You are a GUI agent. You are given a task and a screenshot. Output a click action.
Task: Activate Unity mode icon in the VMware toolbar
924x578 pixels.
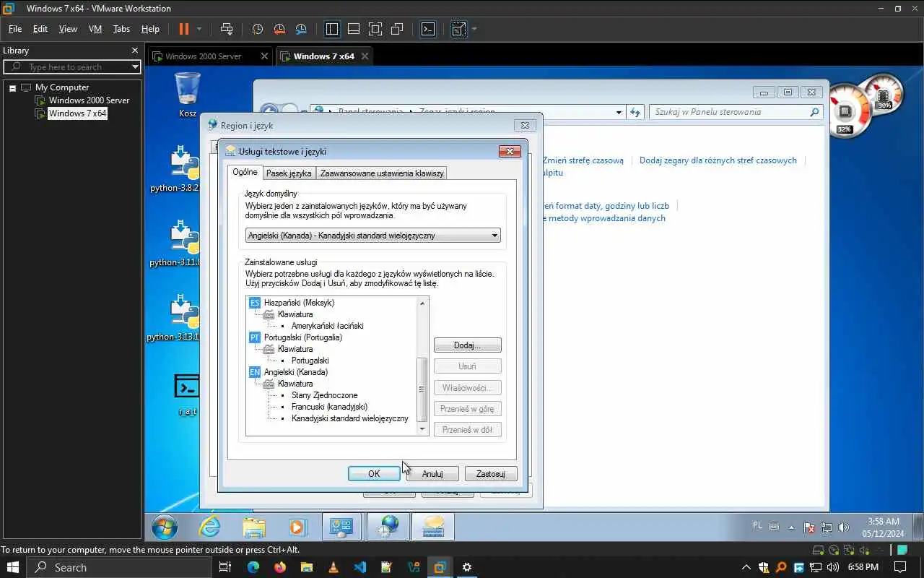397,29
